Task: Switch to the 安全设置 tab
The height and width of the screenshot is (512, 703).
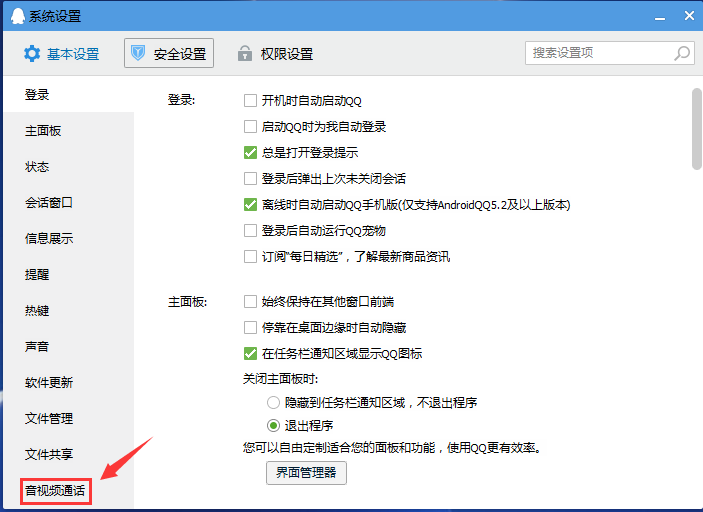Action: coord(169,53)
